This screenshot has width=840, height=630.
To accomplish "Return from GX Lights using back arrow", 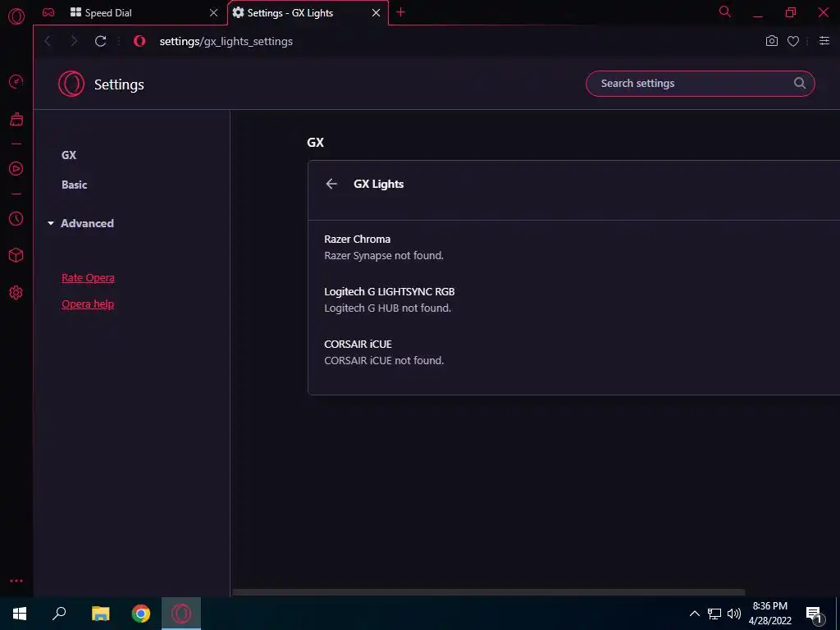I will 331,184.
